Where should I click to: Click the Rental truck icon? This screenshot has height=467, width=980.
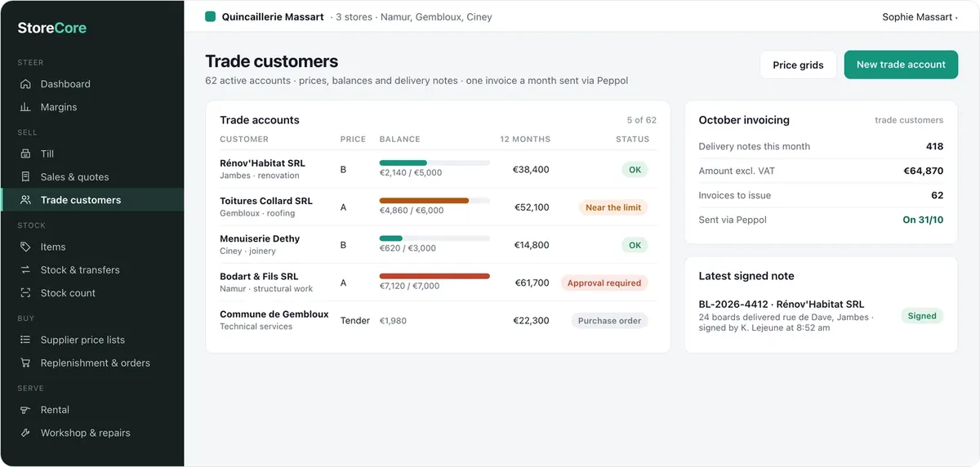click(x=25, y=410)
